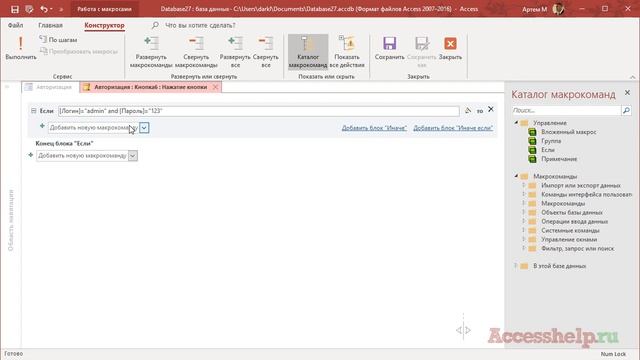Close the Авторизация : Кнопка6 macro tab
Viewport: 640px width, 360px height.
215,87
